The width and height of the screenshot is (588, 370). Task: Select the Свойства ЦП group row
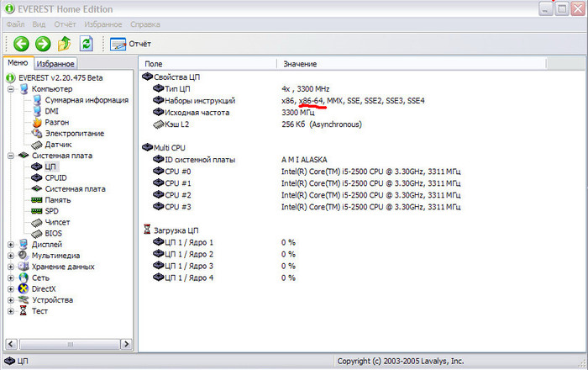coord(171,77)
